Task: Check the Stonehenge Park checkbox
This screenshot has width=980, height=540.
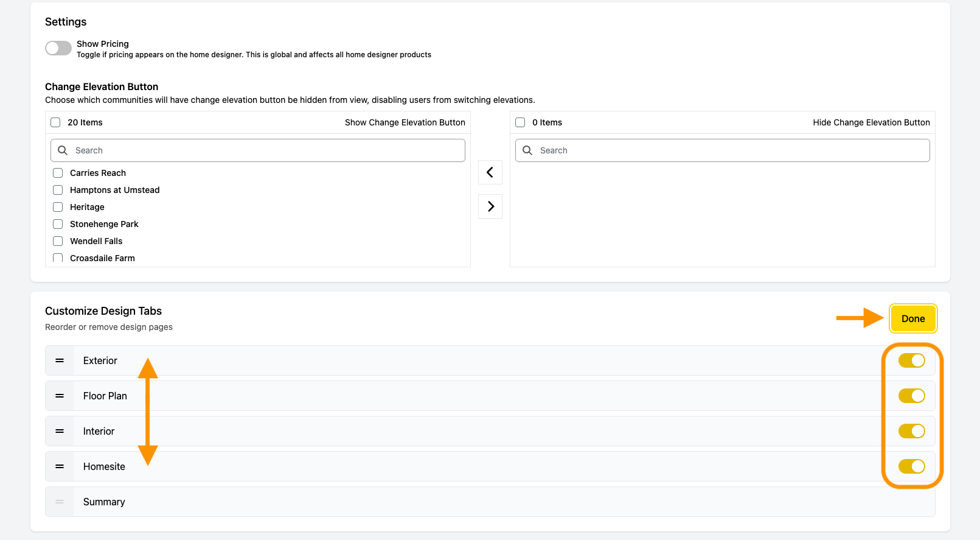Action: (58, 224)
